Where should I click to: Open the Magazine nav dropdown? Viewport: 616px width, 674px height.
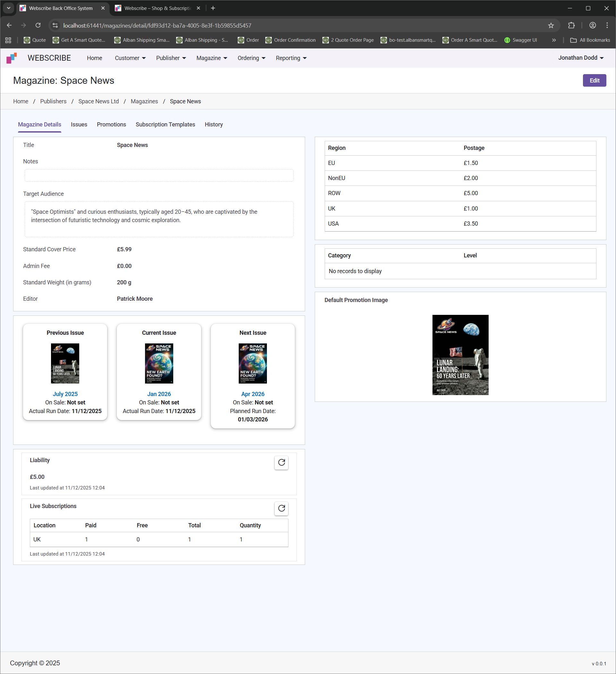pos(211,58)
